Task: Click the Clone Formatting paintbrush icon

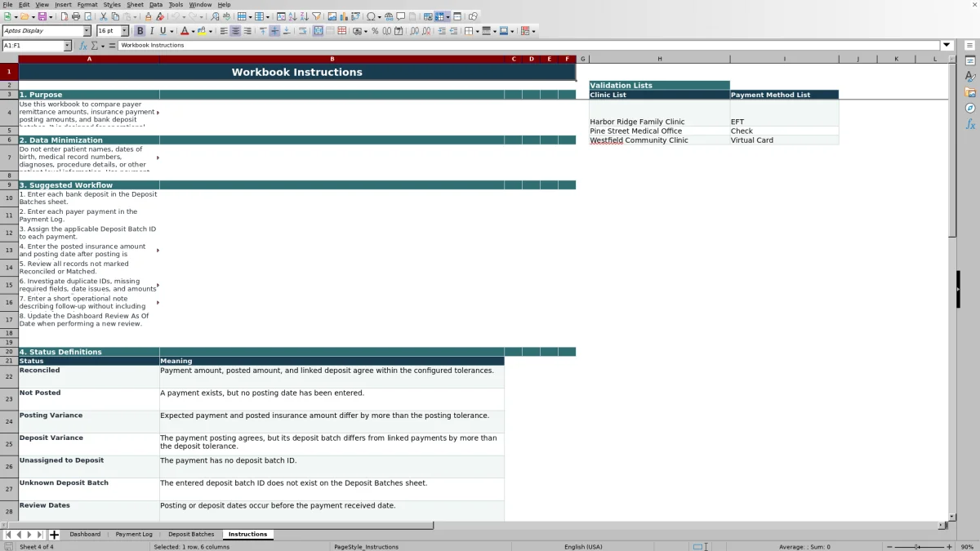Action: (x=148, y=16)
